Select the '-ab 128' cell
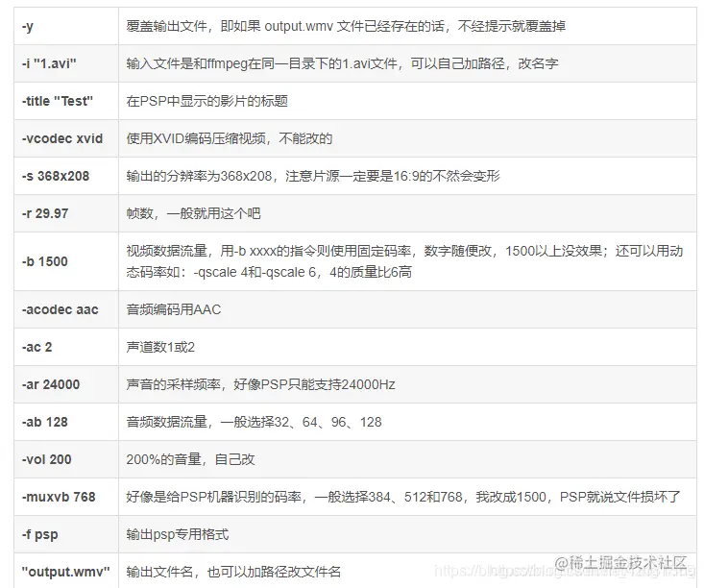Image resolution: width=704 pixels, height=588 pixels. [66, 422]
